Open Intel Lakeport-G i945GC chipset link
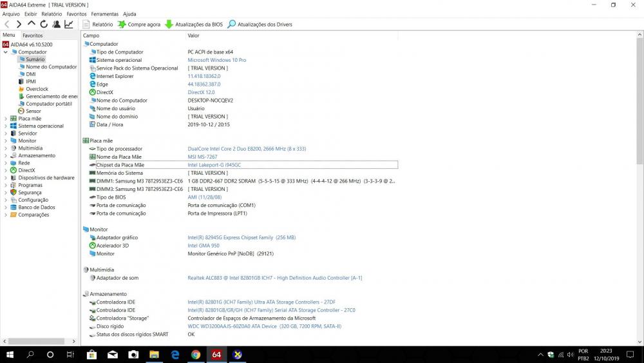 click(x=214, y=165)
